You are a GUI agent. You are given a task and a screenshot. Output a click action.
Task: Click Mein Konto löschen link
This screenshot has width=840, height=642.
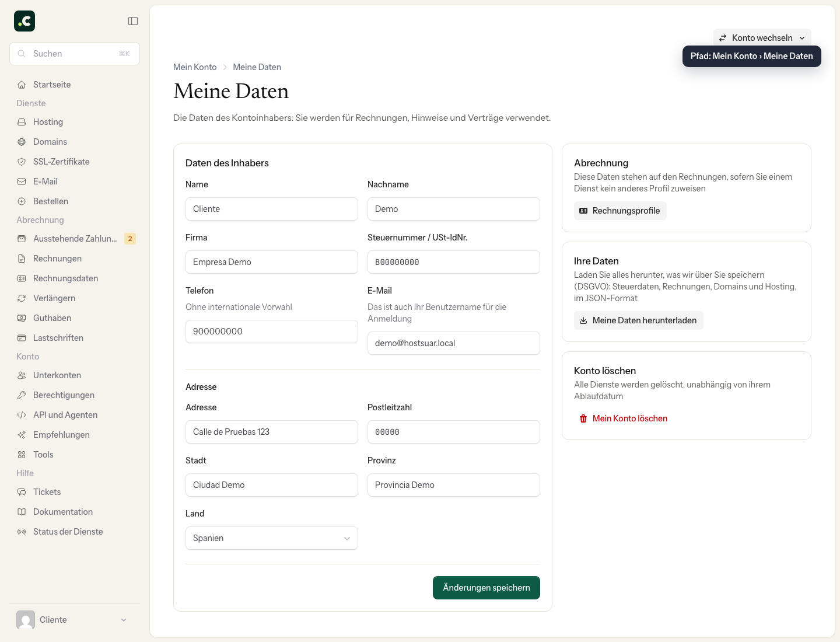pos(624,418)
